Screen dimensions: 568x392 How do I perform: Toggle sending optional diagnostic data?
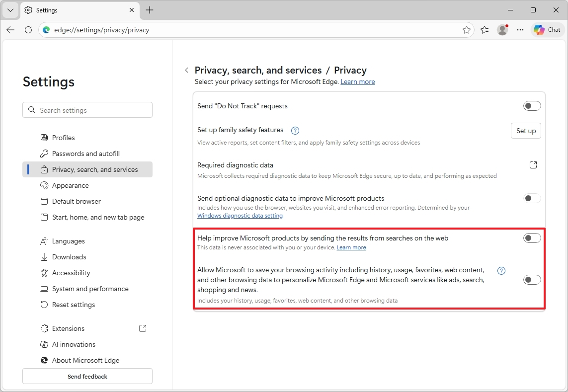(532, 198)
